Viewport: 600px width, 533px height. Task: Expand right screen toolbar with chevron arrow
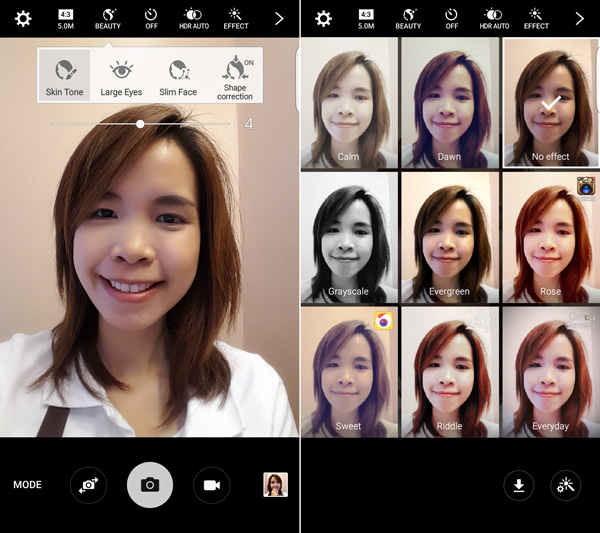(580, 18)
